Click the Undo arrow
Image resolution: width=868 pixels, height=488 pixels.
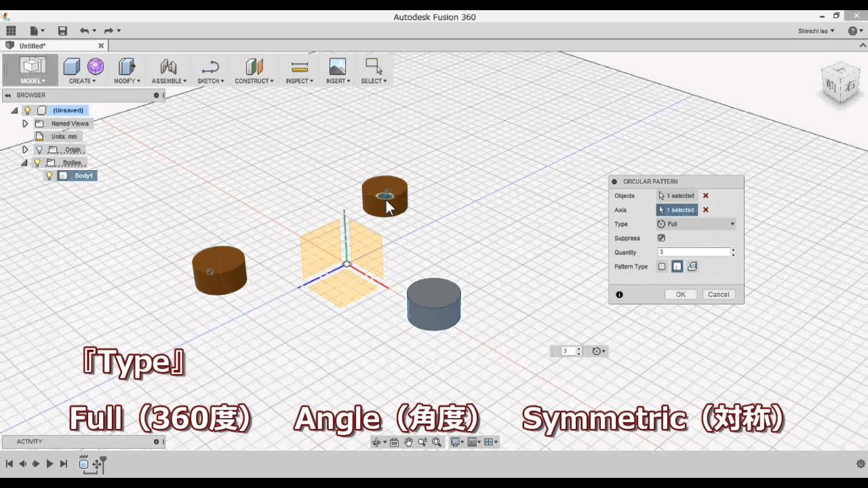[x=84, y=30]
